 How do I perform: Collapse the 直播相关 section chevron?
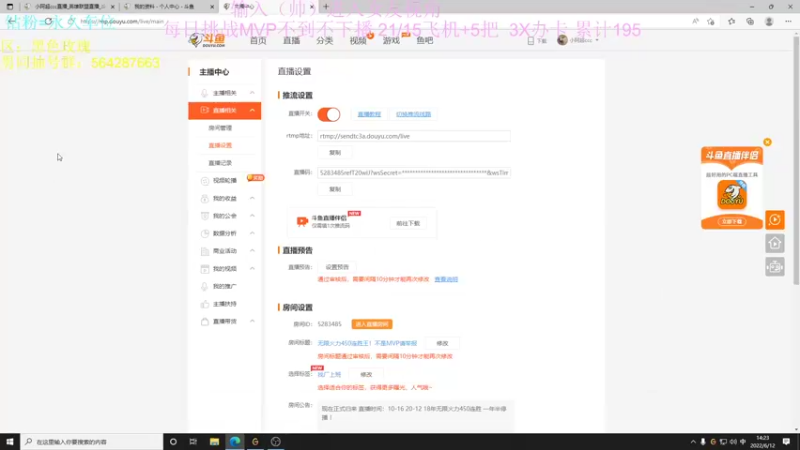click(x=252, y=110)
